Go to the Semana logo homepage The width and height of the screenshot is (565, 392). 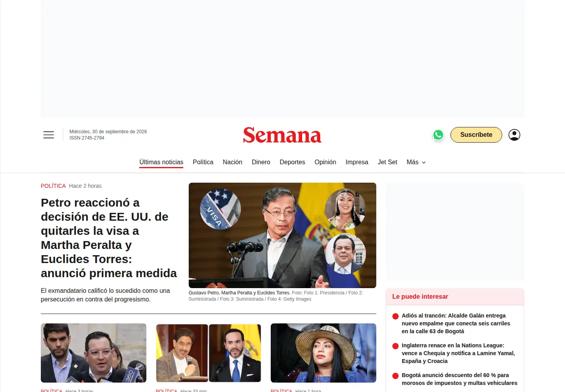[x=282, y=135]
